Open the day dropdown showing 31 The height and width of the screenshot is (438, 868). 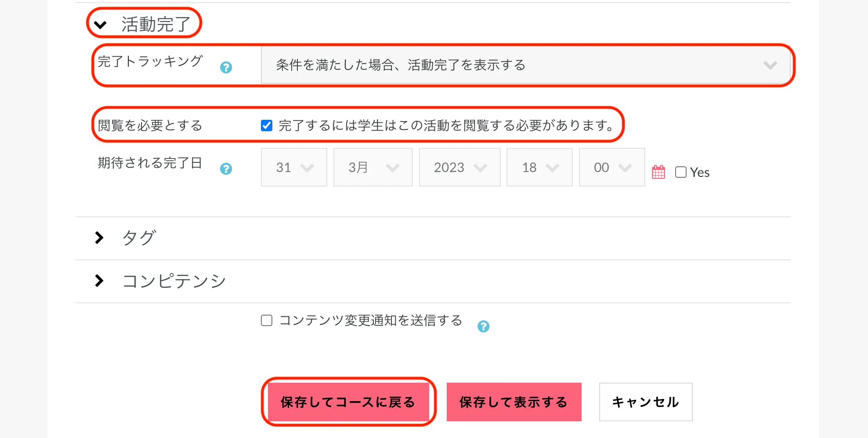pos(294,167)
